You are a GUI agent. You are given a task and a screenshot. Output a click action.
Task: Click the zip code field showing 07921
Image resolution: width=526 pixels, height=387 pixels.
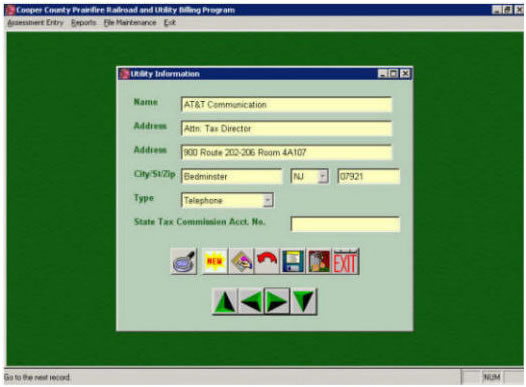point(369,176)
